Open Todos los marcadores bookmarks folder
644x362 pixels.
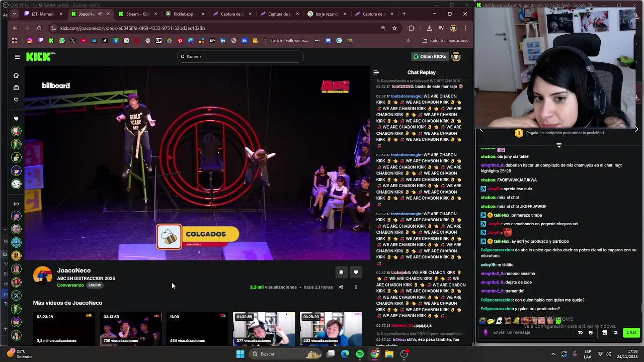pos(445,41)
